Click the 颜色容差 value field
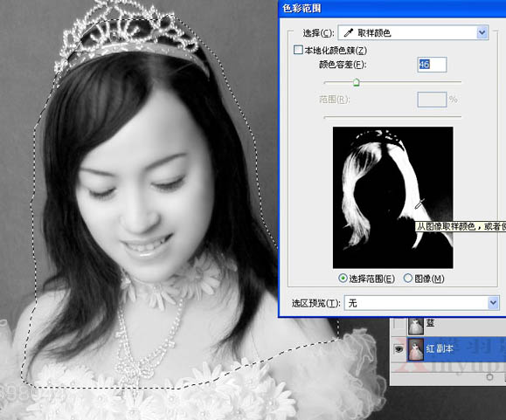Image resolution: width=506 pixels, height=420 pixels. click(x=432, y=65)
